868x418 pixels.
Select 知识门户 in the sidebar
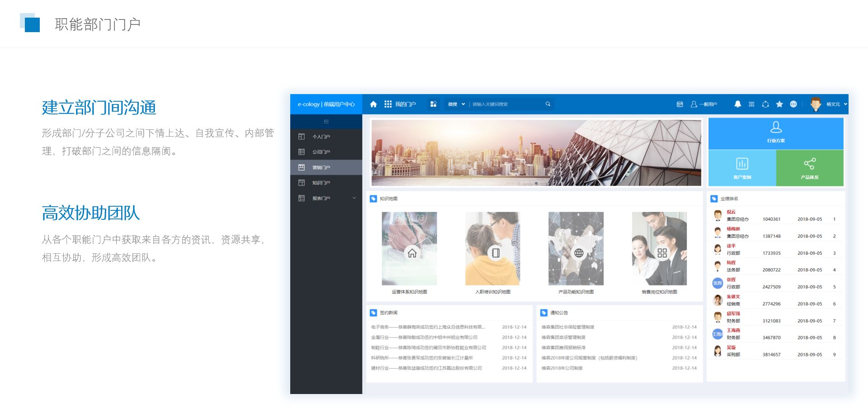tap(321, 183)
